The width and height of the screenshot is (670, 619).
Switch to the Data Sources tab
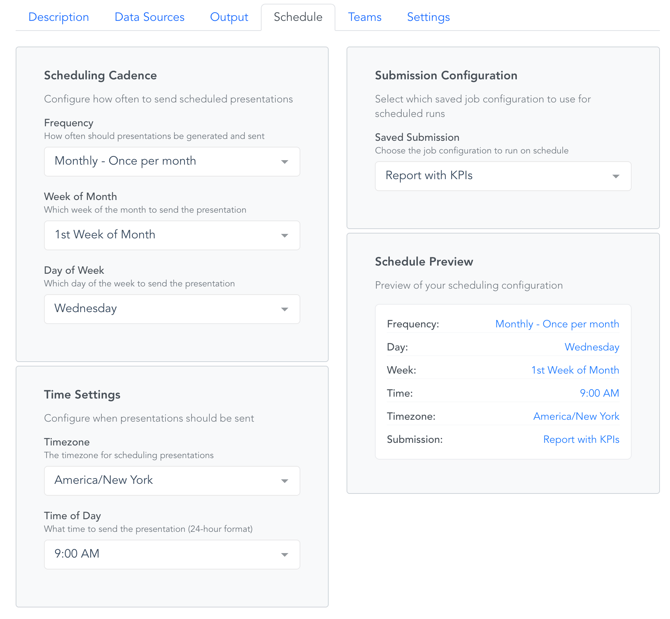point(149,17)
